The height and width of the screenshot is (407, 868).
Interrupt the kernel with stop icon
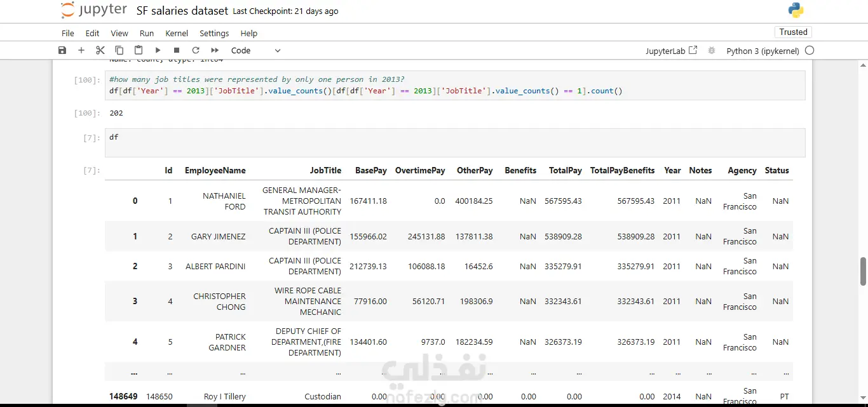click(177, 50)
